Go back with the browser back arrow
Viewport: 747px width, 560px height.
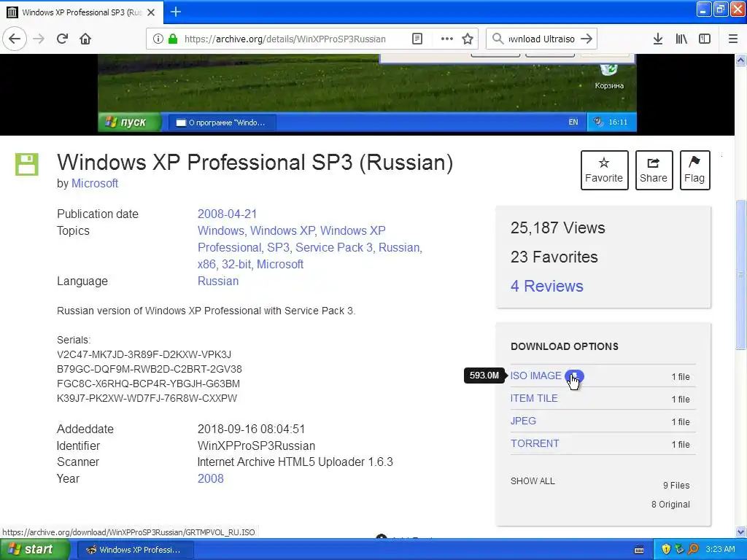(x=15, y=39)
